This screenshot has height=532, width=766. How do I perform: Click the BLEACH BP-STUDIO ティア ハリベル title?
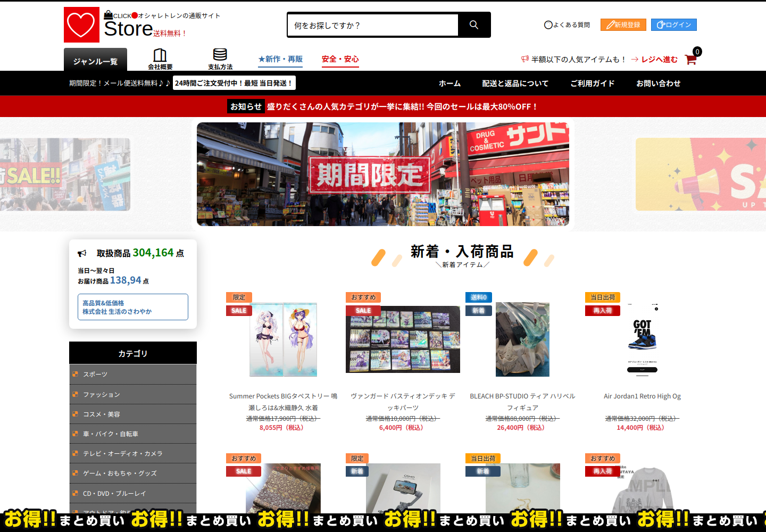pyautogui.click(x=523, y=402)
